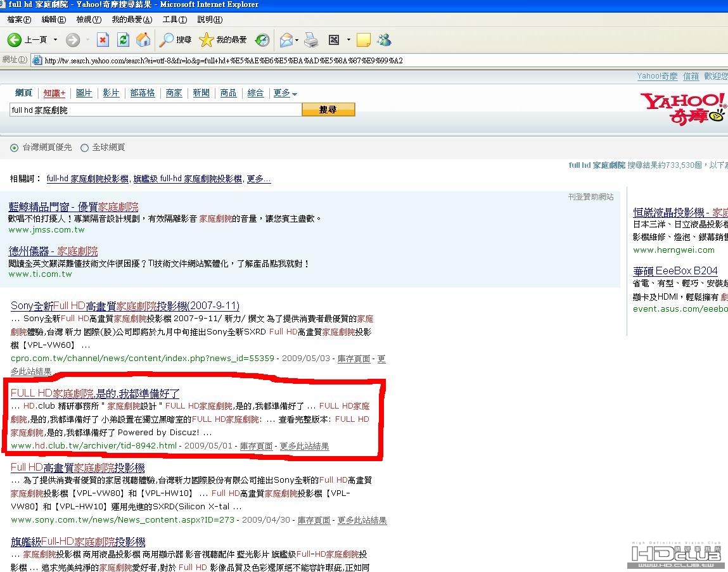
Task: Click related term 'full-hd 家庭劇院投影機'
Action: tap(87, 179)
